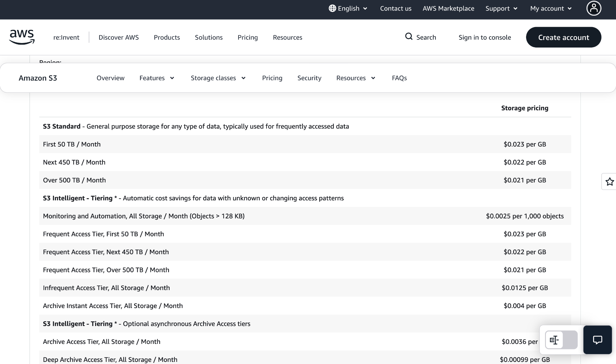Click the $0.0025 per 1,000 objects price

[x=525, y=216]
